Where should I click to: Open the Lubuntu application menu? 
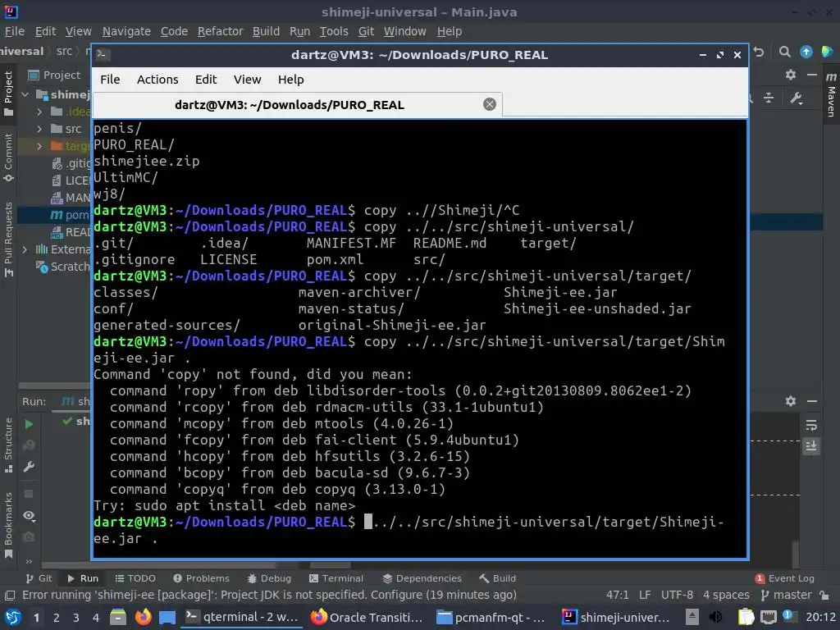[13, 618]
